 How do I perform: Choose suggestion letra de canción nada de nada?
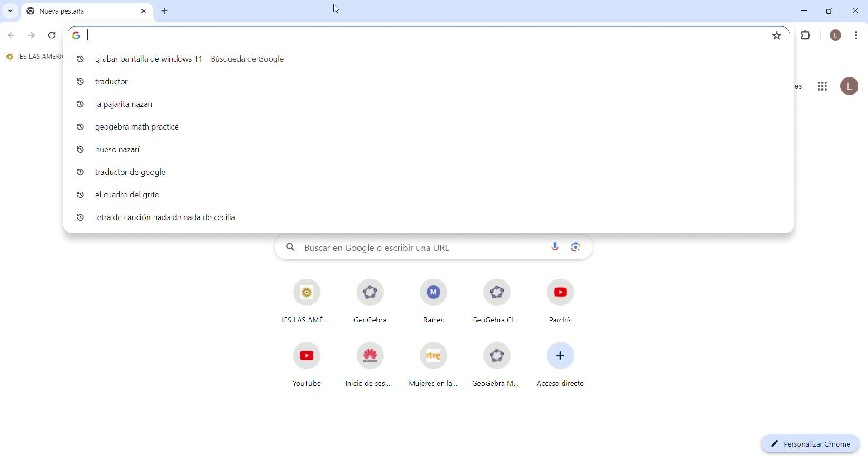(429, 218)
